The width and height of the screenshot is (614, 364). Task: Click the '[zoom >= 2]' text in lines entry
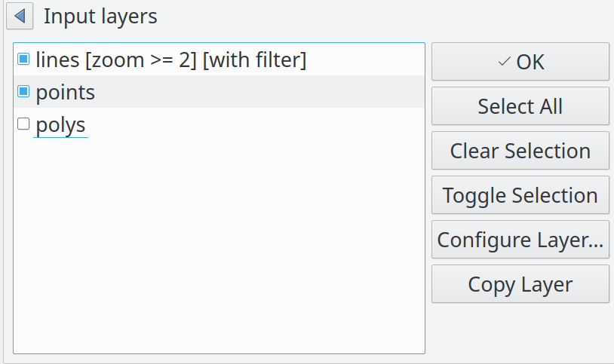coord(141,60)
